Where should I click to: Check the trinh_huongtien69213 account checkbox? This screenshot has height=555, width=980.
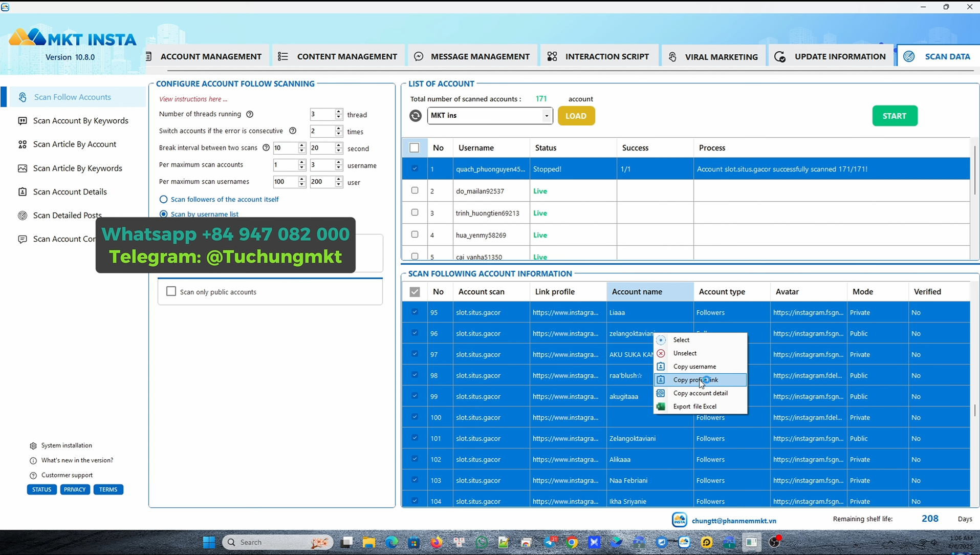coord(415,212)
